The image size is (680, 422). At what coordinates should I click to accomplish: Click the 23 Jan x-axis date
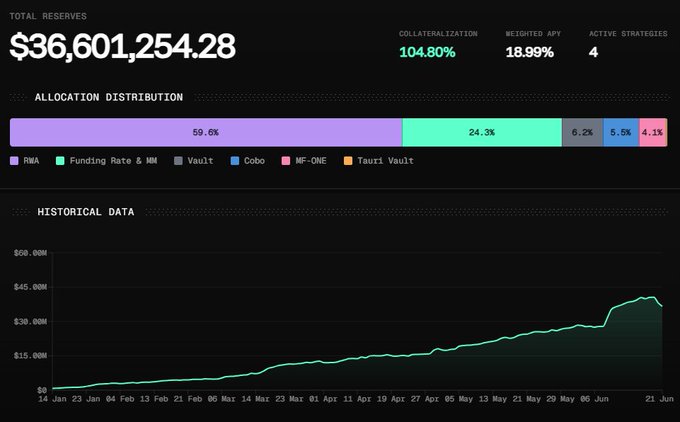[x=86, y=399]
